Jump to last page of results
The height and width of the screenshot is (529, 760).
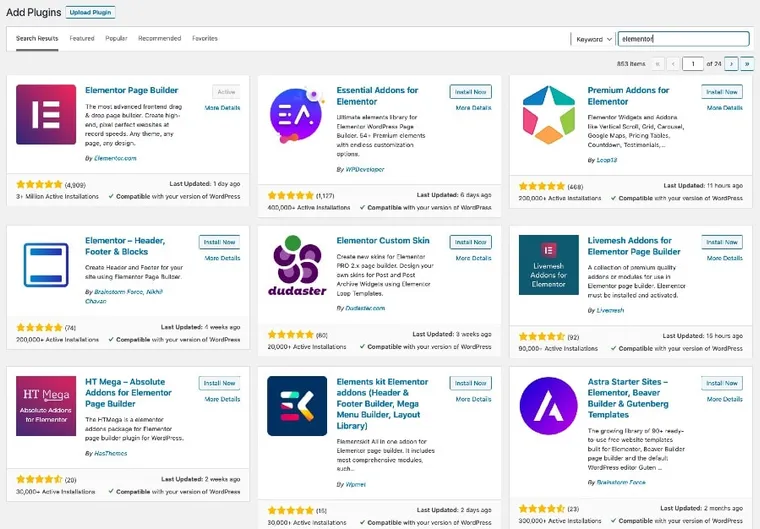click(747, 64)
